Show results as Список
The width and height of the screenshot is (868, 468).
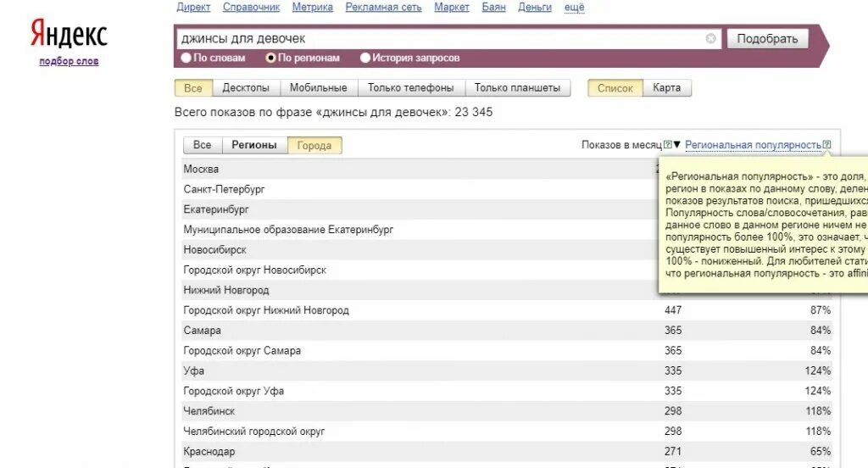pyautogui.click(x=615, y=88)
